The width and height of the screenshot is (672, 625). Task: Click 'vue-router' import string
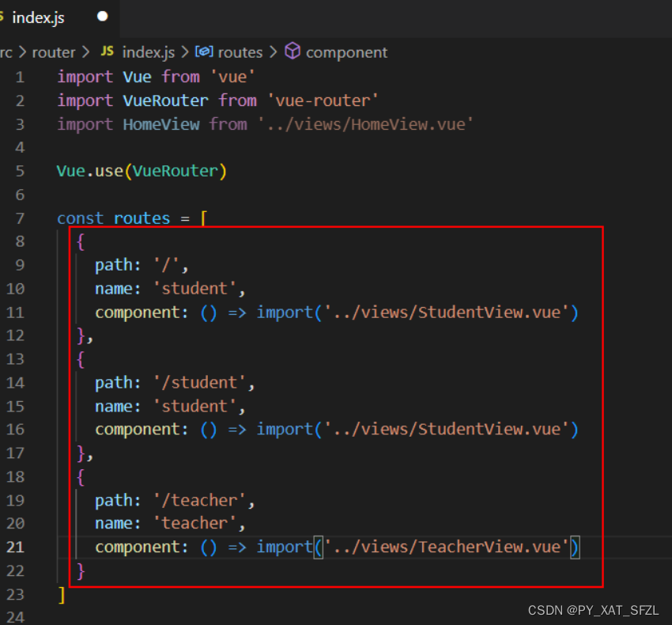pyautogui.click(x=323, y=100)
